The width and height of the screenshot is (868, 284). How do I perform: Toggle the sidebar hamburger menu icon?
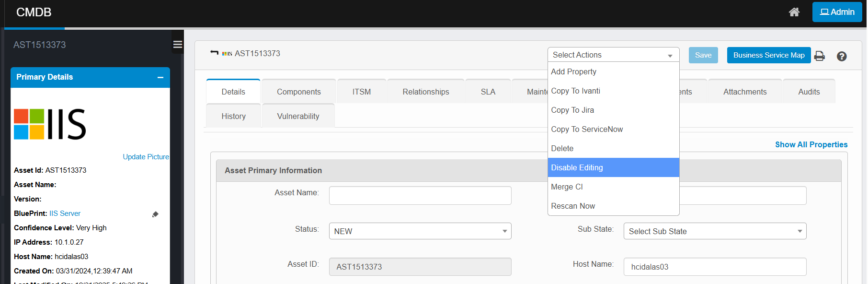pos(177,45)
